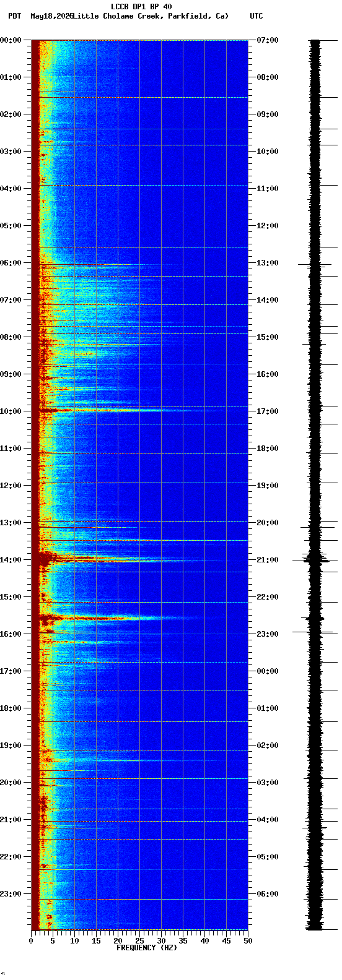Viewport: 342px width, 980px height.
Task: Click the '14:00' PDT time label
Action: click(x=11, y=560)
